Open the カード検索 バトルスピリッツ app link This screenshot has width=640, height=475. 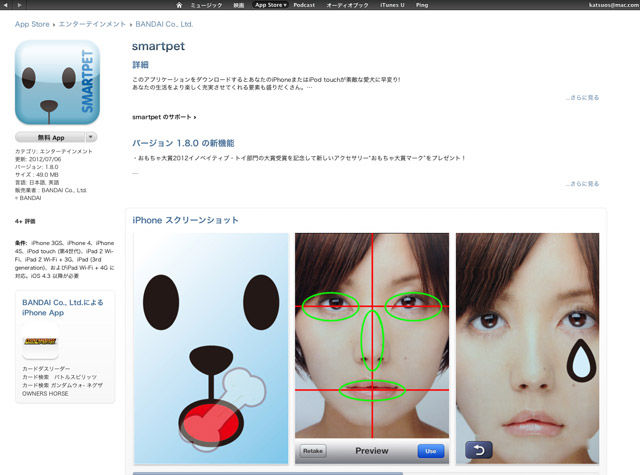(x=59, y=377)
